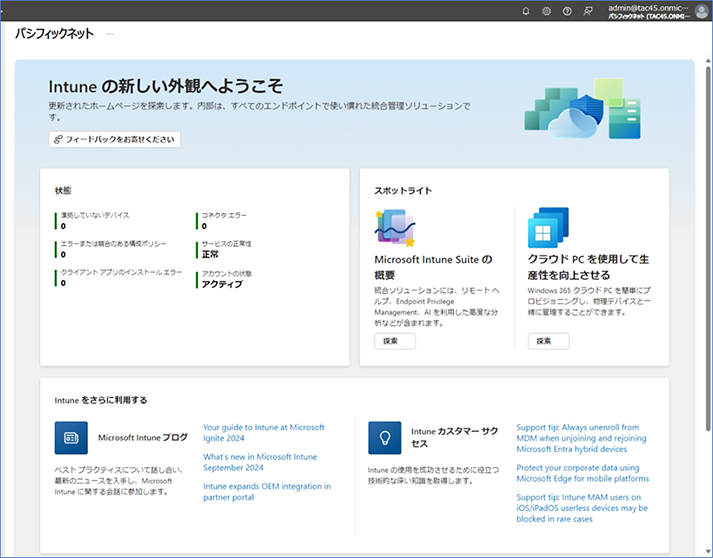Open the notifications bell icon

526,11
